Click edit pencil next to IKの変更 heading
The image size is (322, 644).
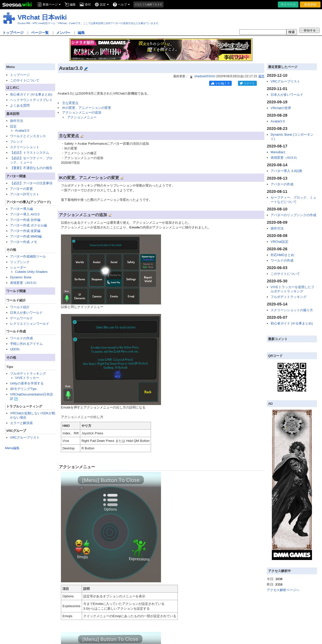click(x=122, y=178)
